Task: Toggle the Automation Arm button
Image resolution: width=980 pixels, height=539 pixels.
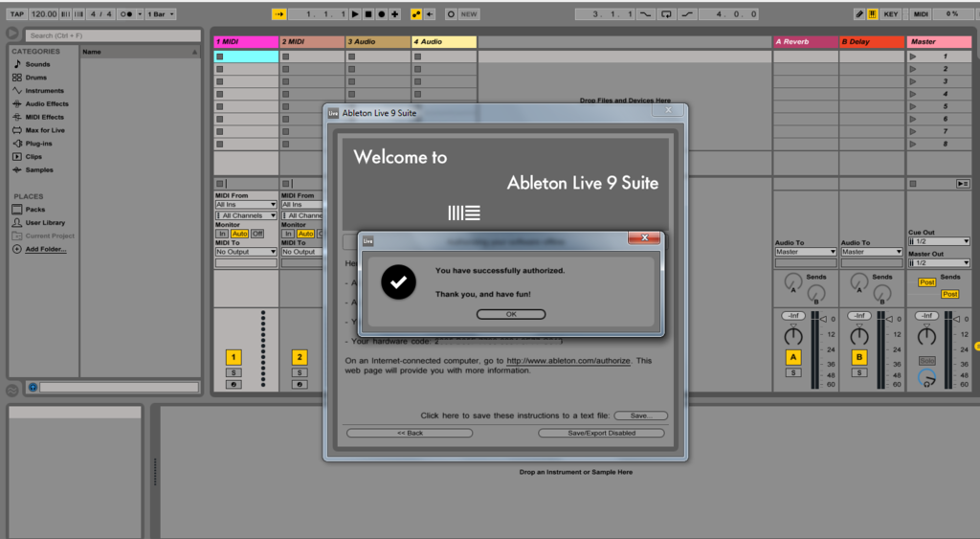Action: tap(415, 13)
